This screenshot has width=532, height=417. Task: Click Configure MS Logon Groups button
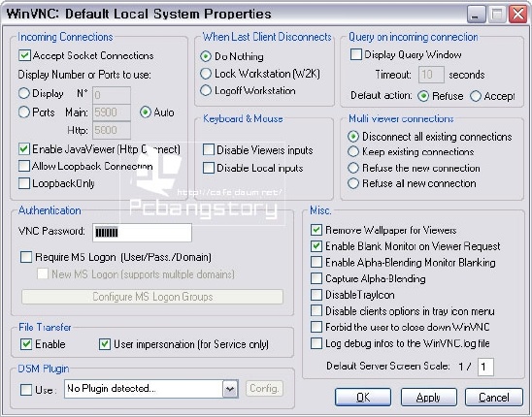152,297
